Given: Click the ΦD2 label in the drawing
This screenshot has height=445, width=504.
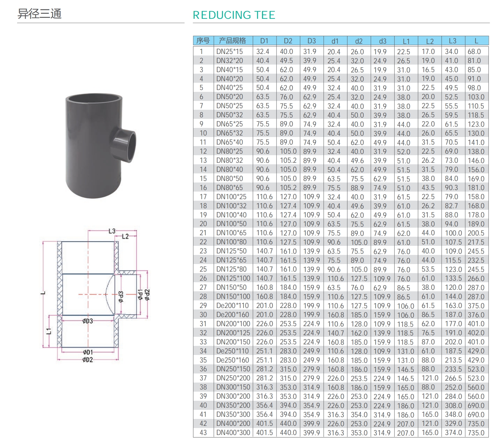Looking at the screenshot, I should pyautogui.click(x=88, y=360).
